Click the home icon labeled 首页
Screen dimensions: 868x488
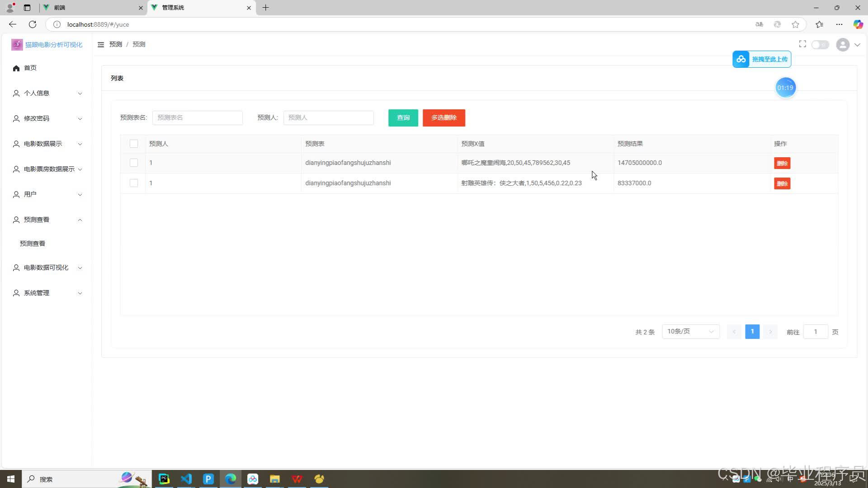click(16, 68)
